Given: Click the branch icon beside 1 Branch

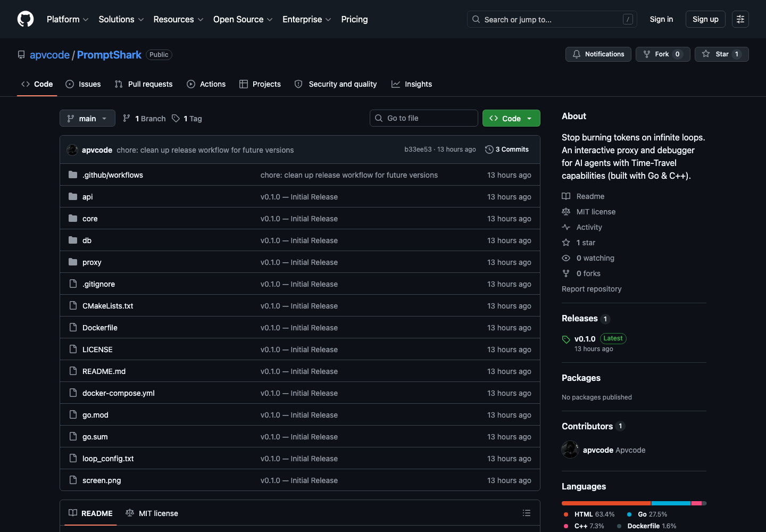Looking at the screenshot, I should point(127,118).
